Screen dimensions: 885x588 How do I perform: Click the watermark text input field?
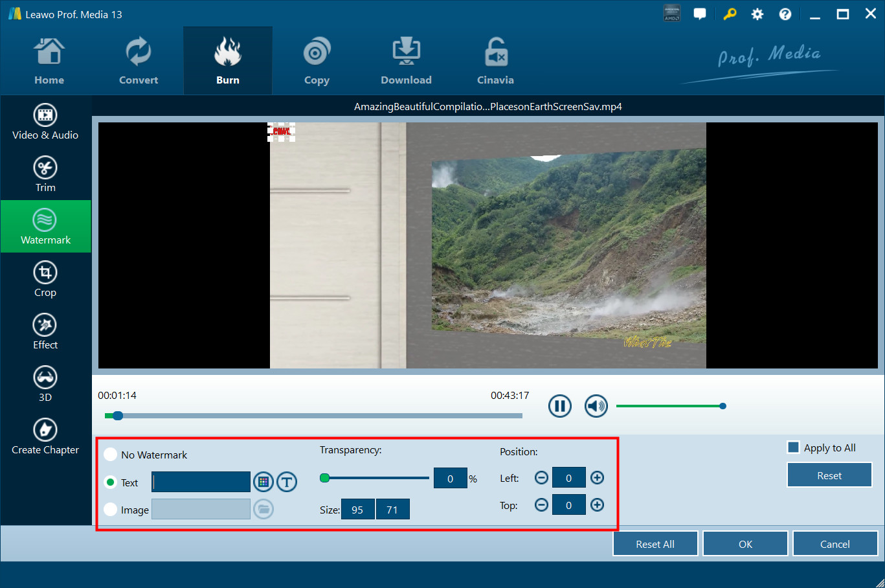(201, 482)
